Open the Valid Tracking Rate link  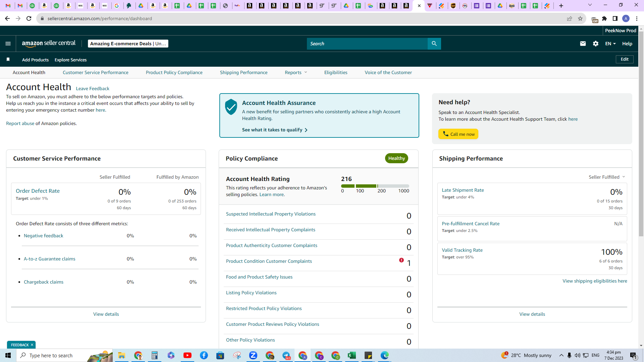[462, 250]
